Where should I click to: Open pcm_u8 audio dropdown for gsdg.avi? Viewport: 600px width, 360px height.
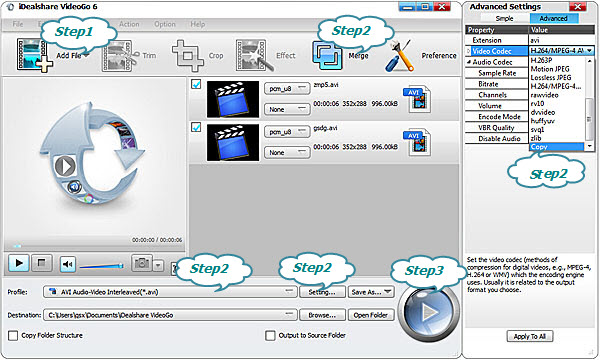pyautogui.click(x=287, y=132)
